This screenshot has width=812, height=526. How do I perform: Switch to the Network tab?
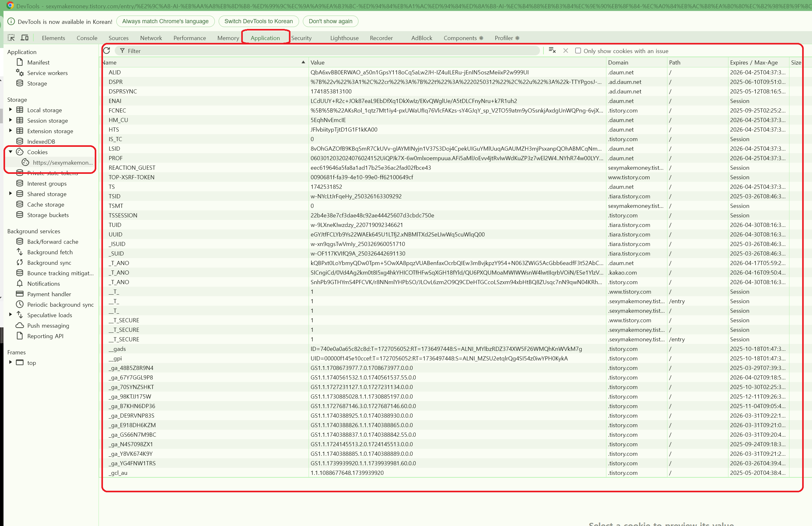[x=151, y=38]
